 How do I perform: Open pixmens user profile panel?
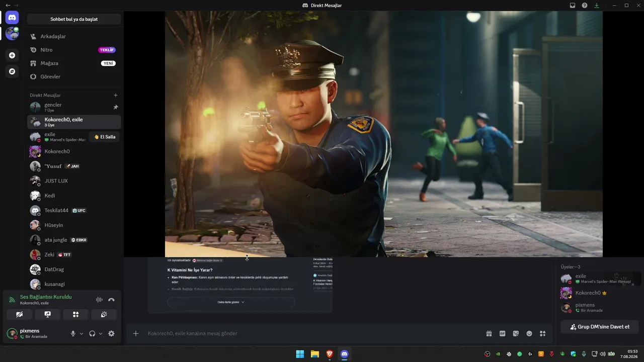click(x=35, y=333)
